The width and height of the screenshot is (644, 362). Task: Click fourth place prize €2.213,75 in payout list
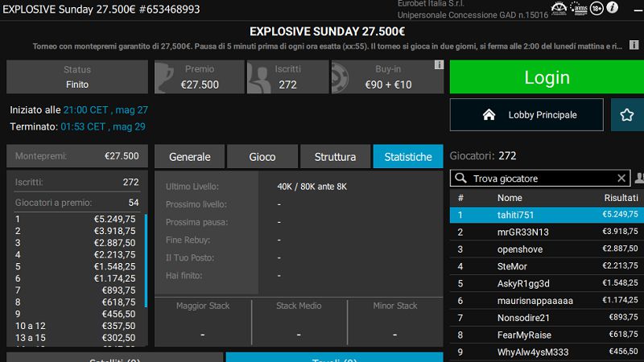114,254
